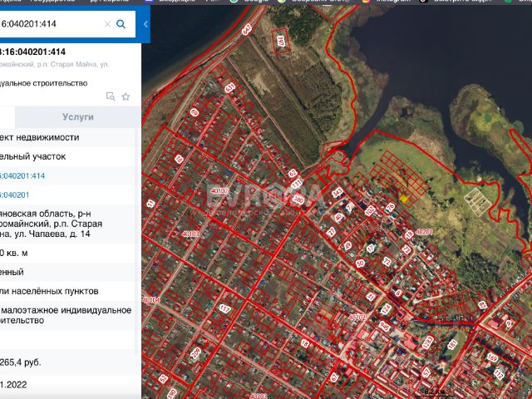The width and height of the screenshot is (532, 399).
Task: Click cadastral quarter label 40102
Action: pyautogui.click(x=219, y=191)
